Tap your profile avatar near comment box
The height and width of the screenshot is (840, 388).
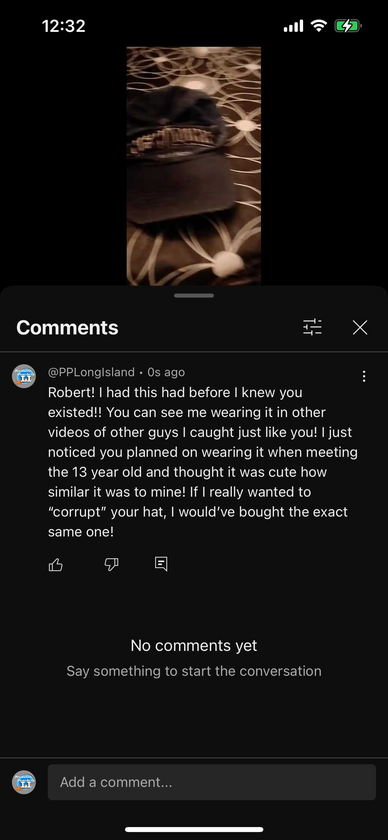tap(24, 782)
